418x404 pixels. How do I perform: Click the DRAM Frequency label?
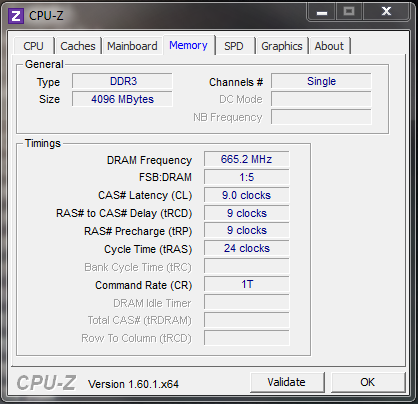tap(149, 160)
